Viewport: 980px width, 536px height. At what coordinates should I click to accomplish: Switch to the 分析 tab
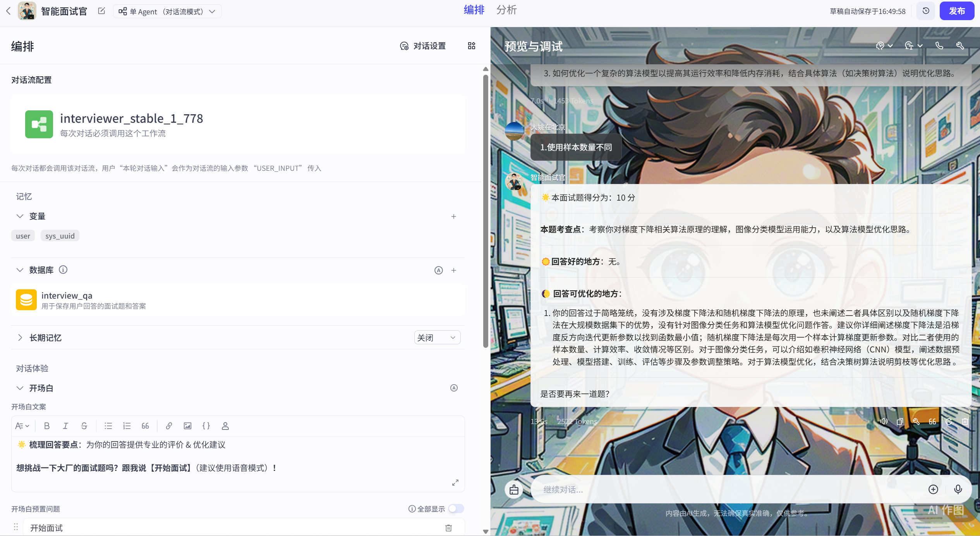tap(506, 10)
